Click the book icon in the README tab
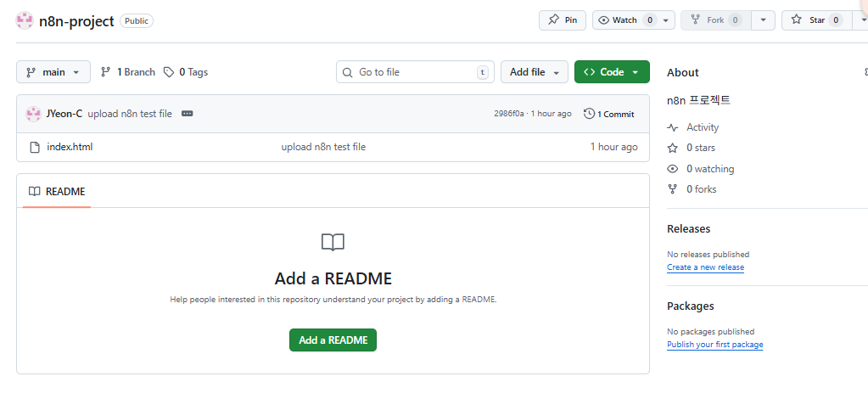The image size is (868, 410). click(34, 192)
